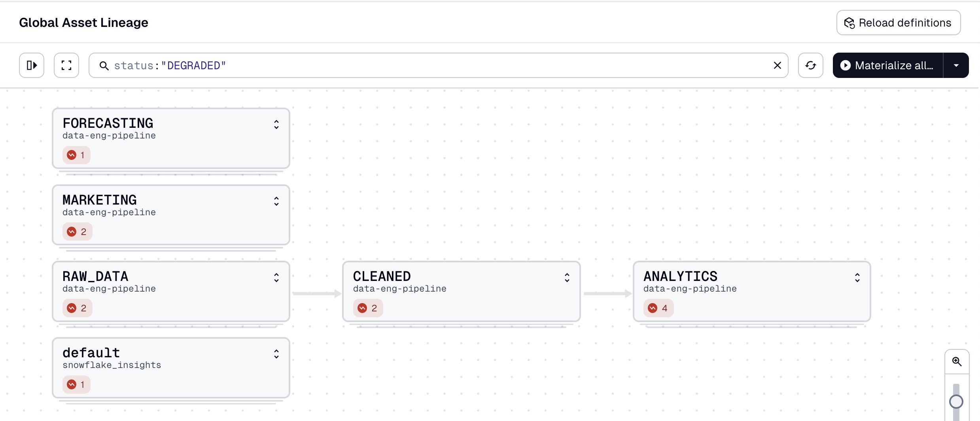This screenshot has width=980, height=421.
Task: Expand the FORECASTING asset group
Action: [x=276, y=125]
